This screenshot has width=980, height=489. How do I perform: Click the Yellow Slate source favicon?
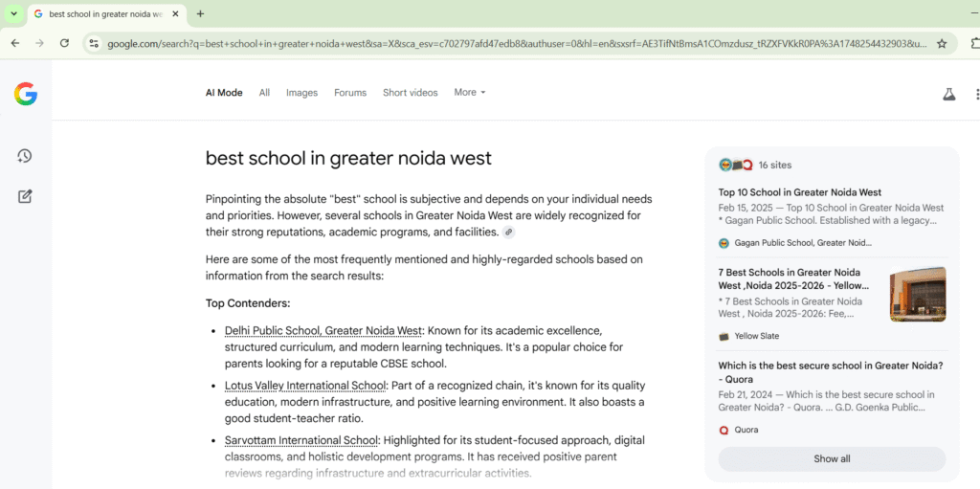click(724, 337)
